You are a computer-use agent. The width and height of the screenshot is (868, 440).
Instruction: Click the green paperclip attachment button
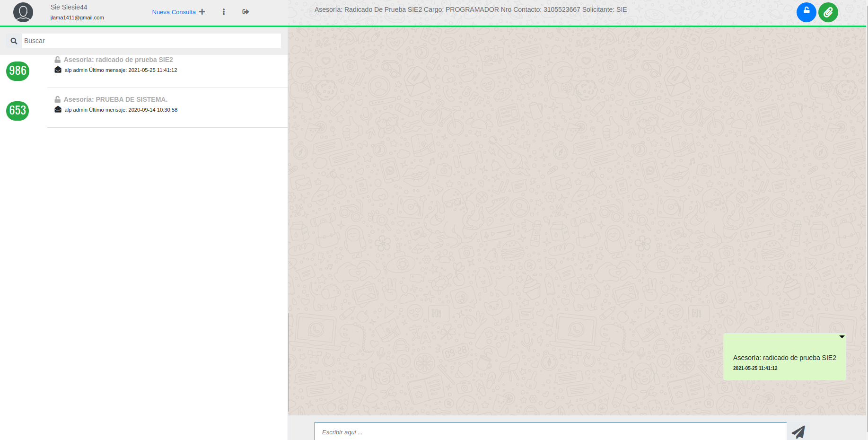click(828, 12)
